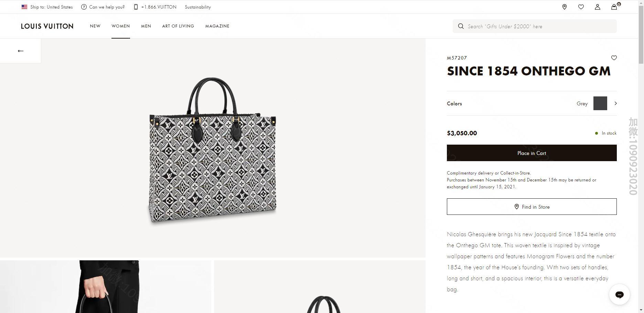The height and width of the screenshot is (313, 644).
Task: Open the model holding bag thumbnail
Action: pyautogui.click(x=105, y=286)
